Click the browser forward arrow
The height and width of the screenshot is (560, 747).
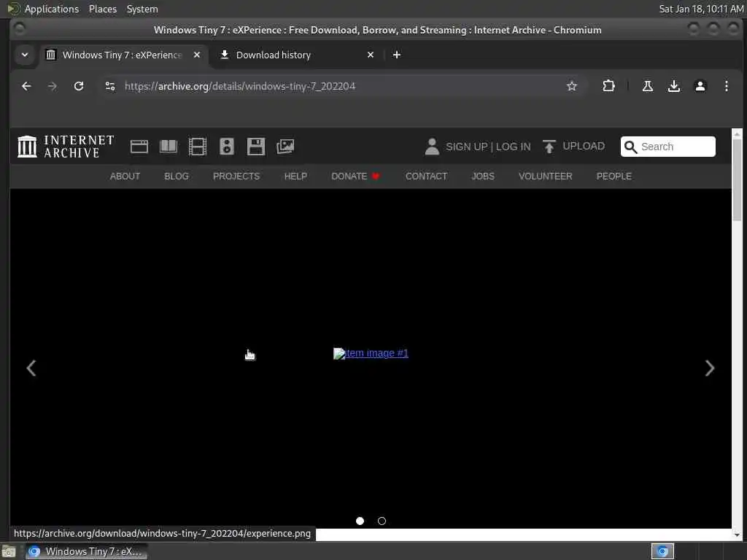pos(53,86)
